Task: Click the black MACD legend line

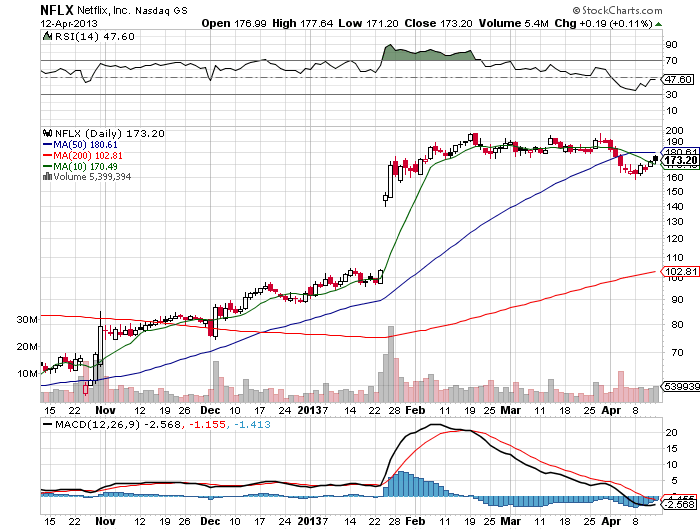Action: (x=47, y=425)
